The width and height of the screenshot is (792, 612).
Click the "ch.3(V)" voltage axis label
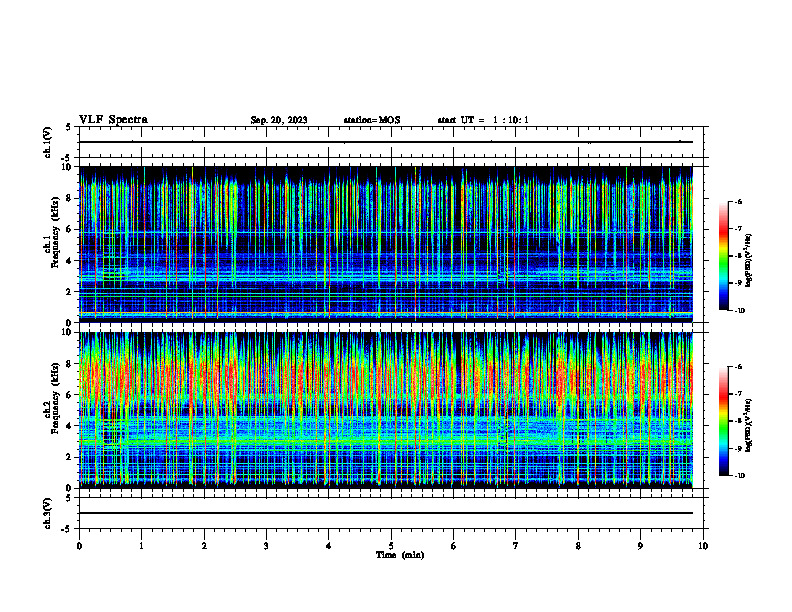click(47, 513)
